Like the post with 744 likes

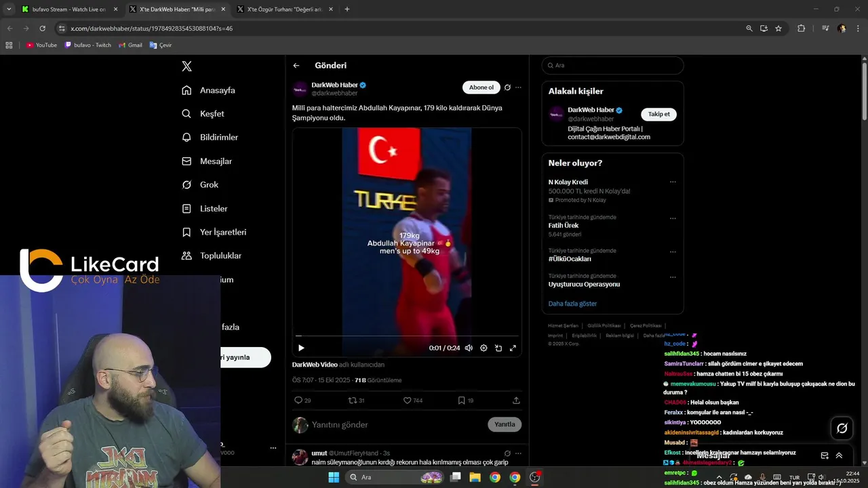click(x=413, y=401)
